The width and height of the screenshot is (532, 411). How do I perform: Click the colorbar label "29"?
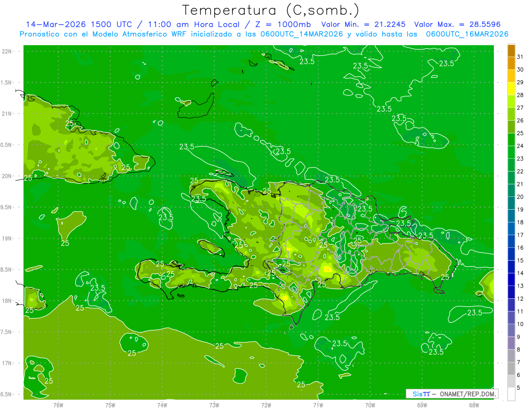point(520,82)
